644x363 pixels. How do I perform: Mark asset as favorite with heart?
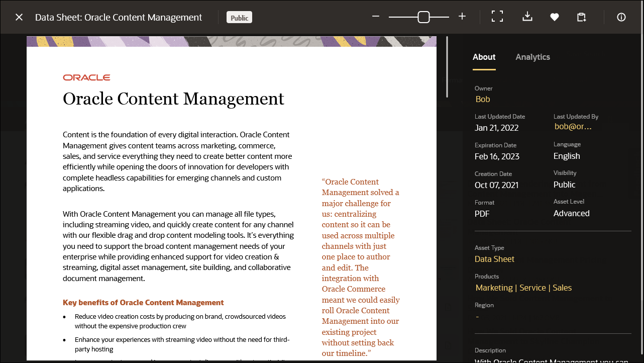[554, 17]
